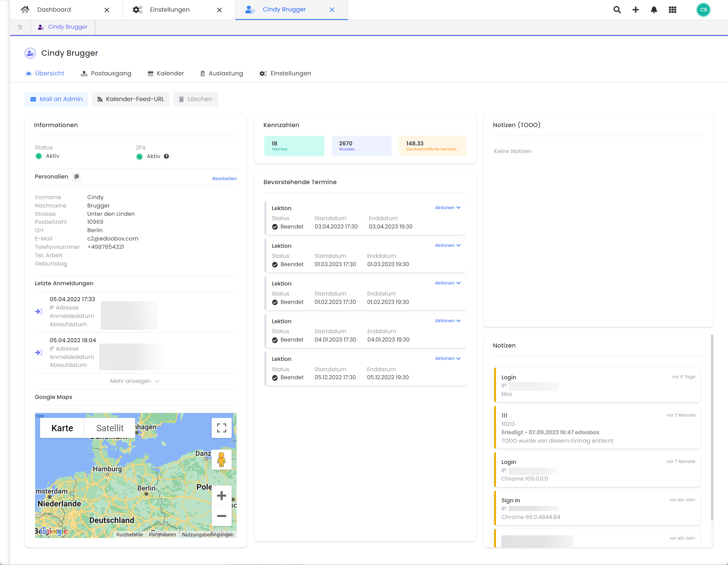Open the 2FA help question mark icon
The image size is (728, 565).
[x=166, y=156]
